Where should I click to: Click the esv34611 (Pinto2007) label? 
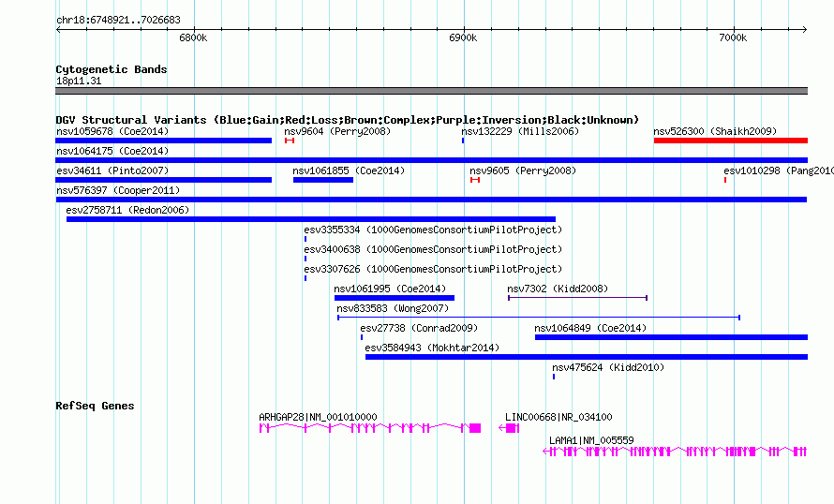pyautogui.click(x=112, y=170)
